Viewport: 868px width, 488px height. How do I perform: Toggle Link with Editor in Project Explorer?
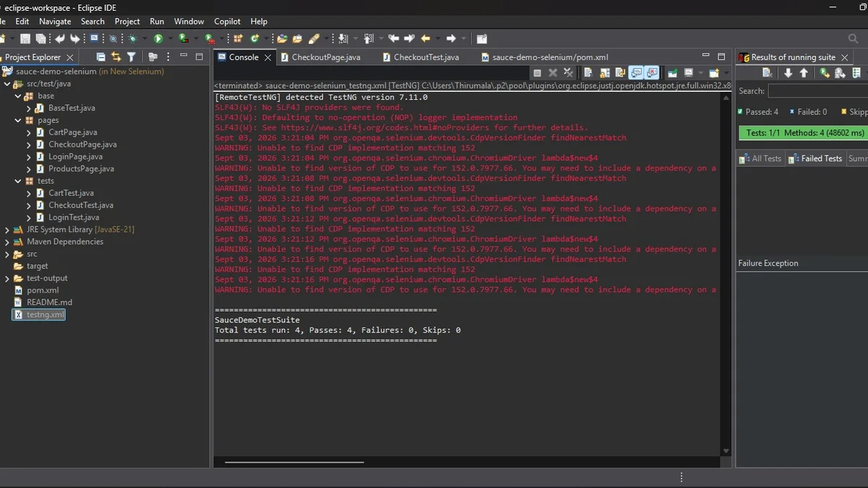pos(116,57)
